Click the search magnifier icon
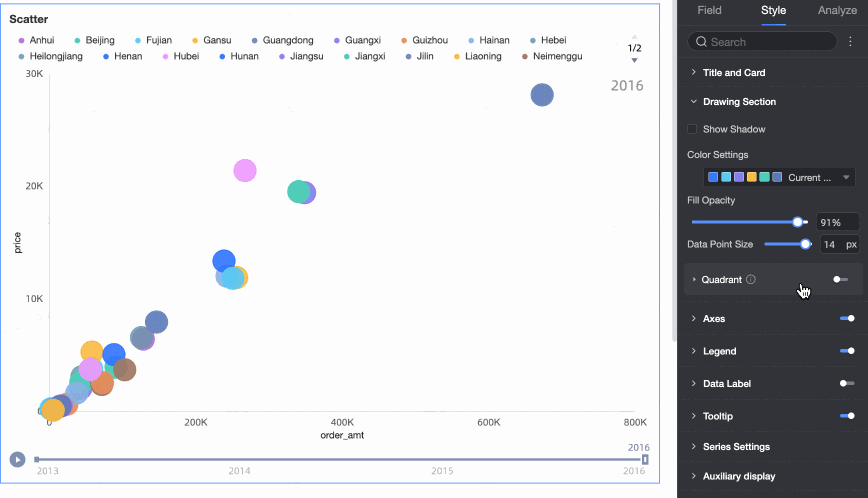The height and width of the screenshot is (498, 868). [701, 42]
